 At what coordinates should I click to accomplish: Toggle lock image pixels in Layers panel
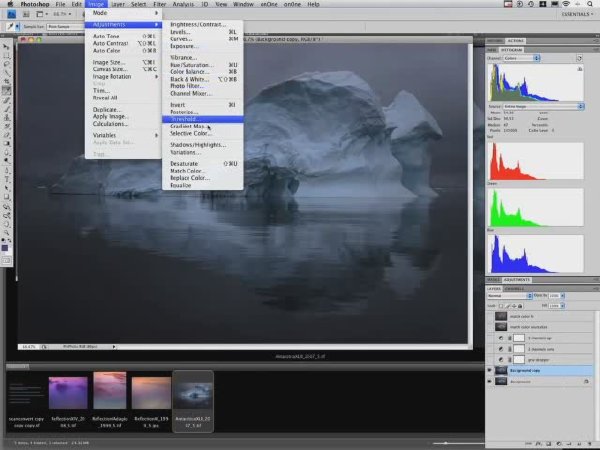(x=507, y=306)
